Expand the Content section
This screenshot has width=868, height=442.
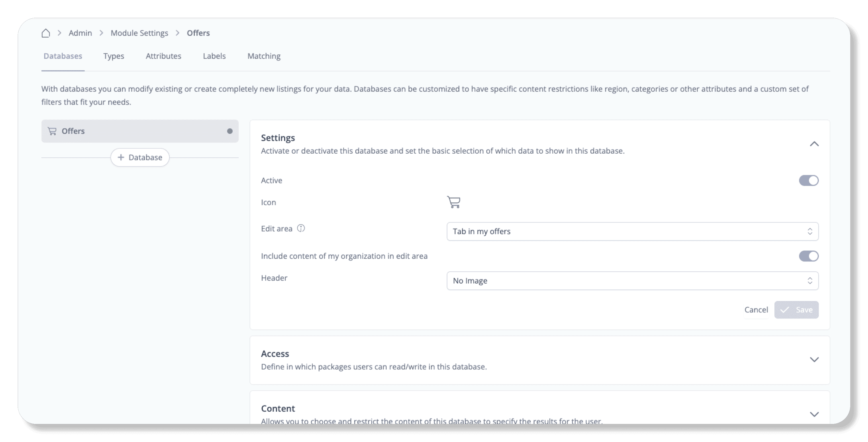(x=814, y=414)
